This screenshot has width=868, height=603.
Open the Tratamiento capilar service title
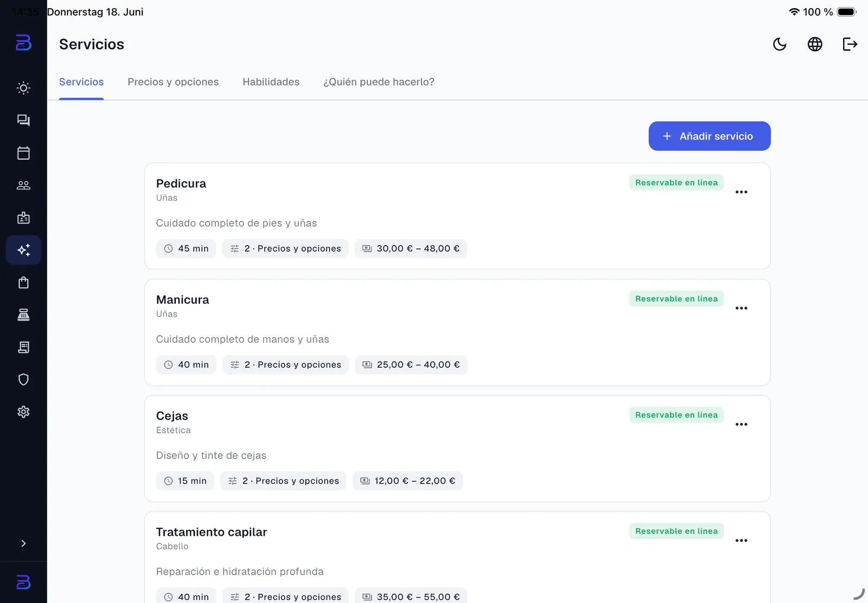pos(212,532)
